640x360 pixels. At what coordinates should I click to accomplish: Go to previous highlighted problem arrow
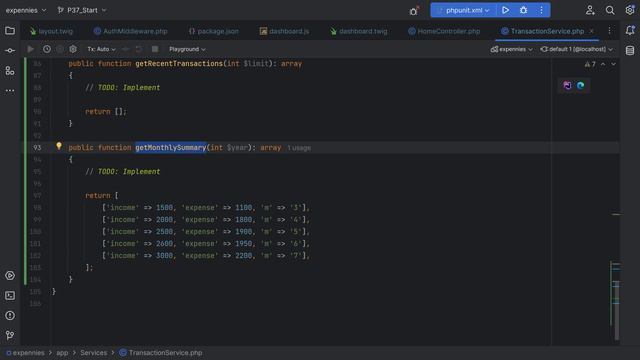tap(603, 64)
